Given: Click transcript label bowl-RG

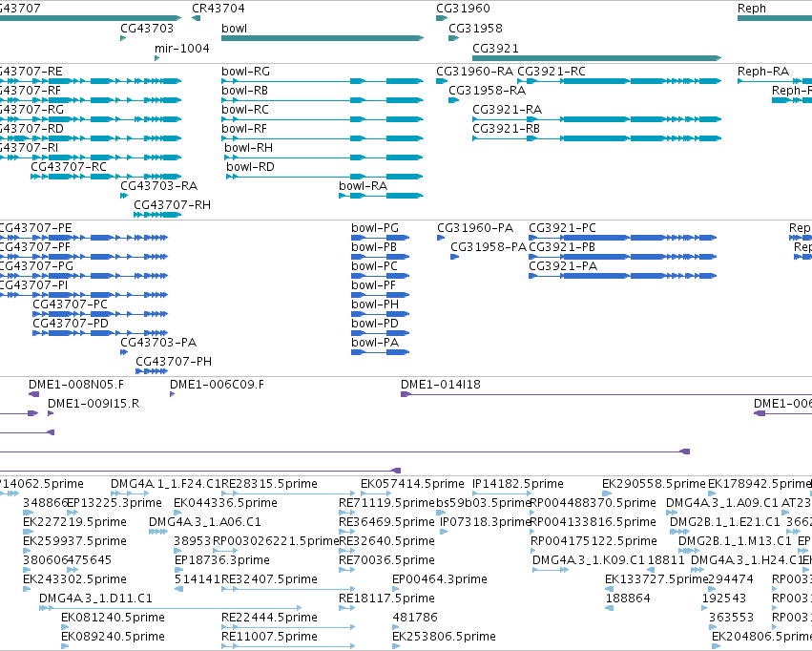Looking at the screenshot, I should (x=245, y=72).
